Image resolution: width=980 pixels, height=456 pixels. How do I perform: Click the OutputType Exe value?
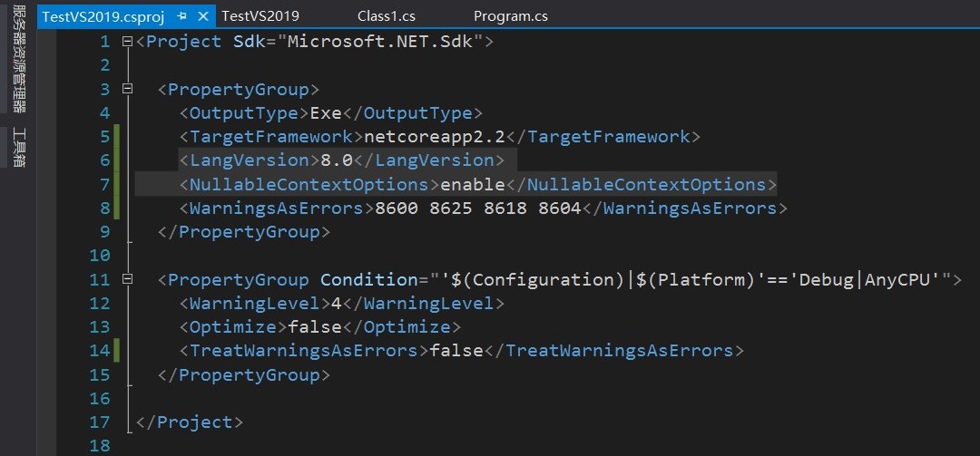coord(326,113)
